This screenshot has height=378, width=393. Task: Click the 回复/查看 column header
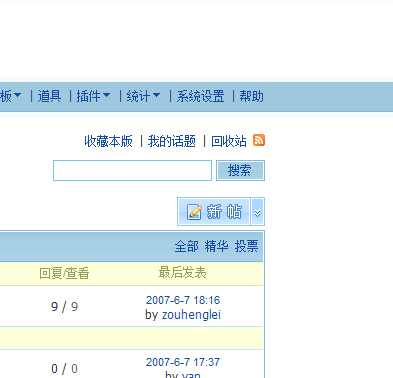64,273
